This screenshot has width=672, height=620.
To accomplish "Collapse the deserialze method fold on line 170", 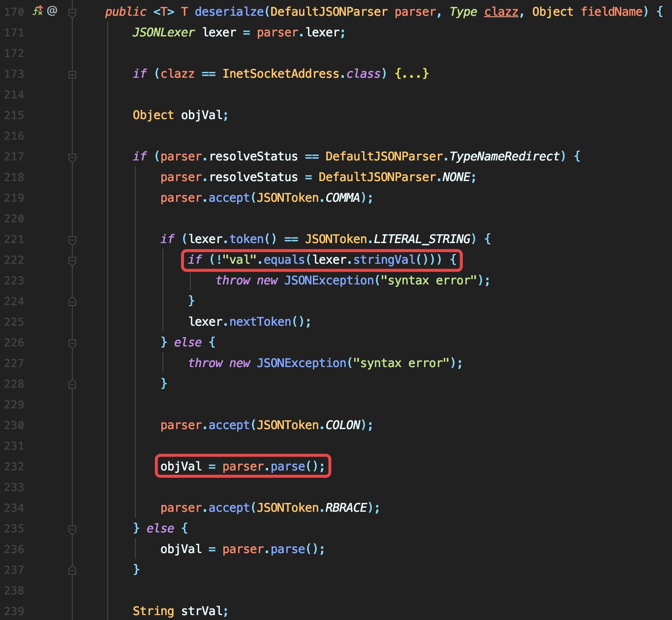I will coord(72,13).
